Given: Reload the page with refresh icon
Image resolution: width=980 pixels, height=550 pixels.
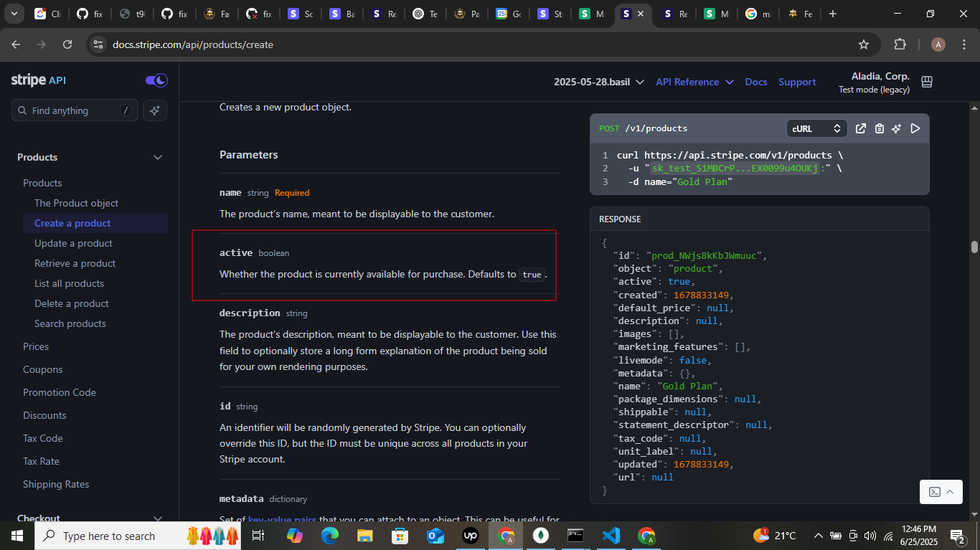Looking at the screenshot, I should (67, 44).
